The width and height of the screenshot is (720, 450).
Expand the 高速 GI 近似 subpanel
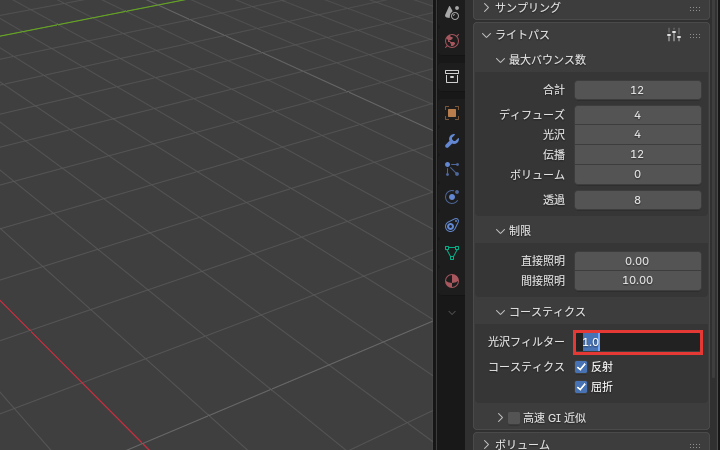point(500,417)
